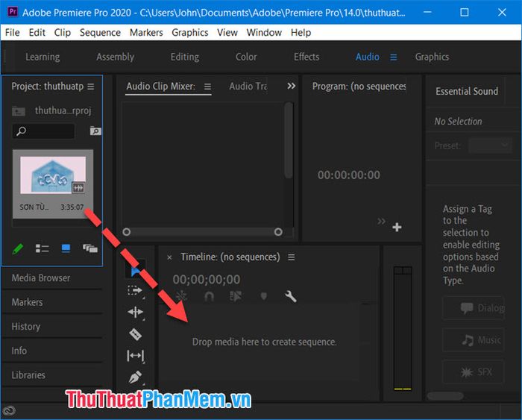Close the Timeline panel tab

pyautogui.click(x=169, y=257)
